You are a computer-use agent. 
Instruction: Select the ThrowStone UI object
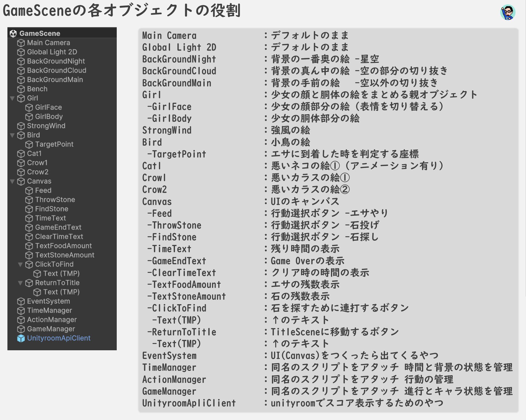[x=55, y=200]
